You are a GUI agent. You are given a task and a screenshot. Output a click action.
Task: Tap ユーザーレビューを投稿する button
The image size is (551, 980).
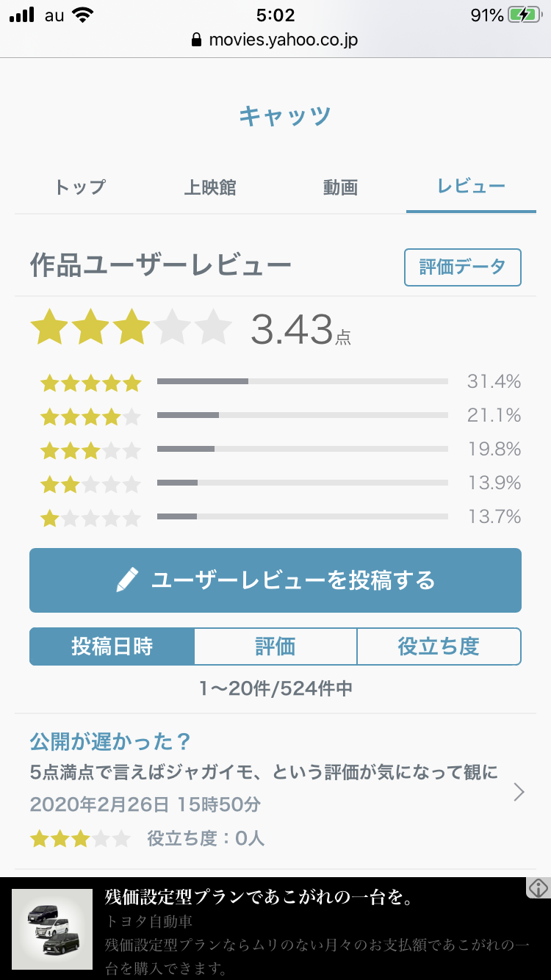coord(275,580)
